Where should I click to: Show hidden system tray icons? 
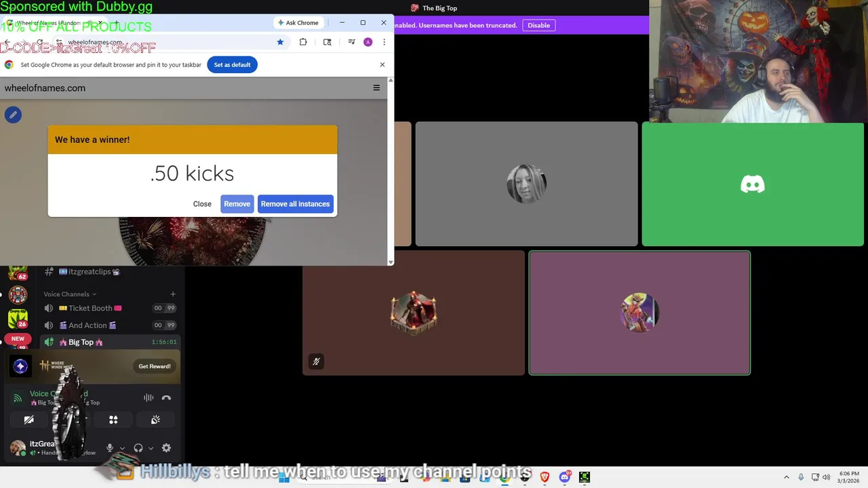(x=787, y=477)
